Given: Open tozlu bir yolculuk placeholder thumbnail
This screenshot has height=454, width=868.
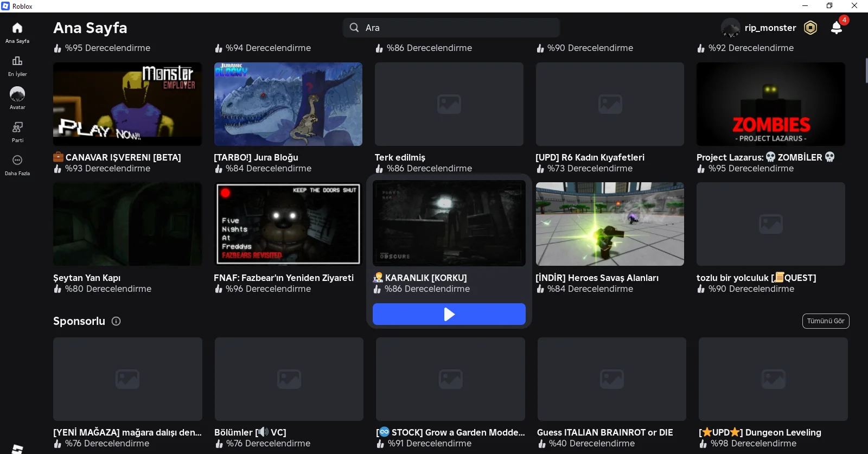Looking at the screenshot, I should [771, 224].
